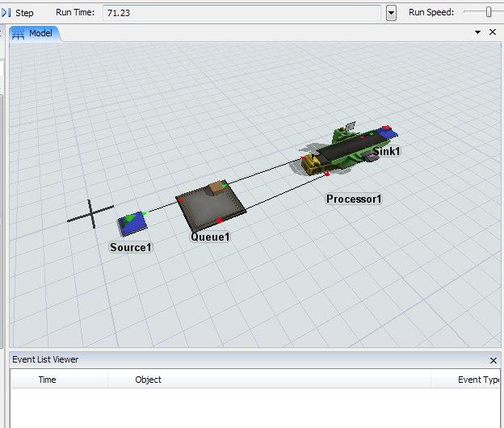Click the Run Time input field

click(241, 13)
